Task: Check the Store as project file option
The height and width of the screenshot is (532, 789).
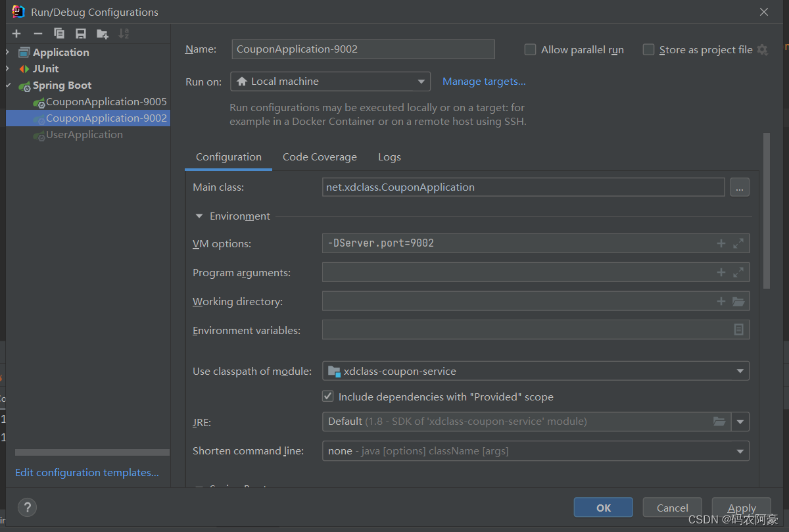Action: tap(648, 49)
